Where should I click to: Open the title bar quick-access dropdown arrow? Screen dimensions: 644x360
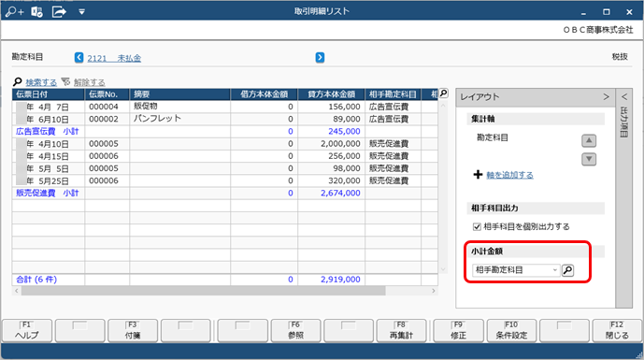pos(81,12)
